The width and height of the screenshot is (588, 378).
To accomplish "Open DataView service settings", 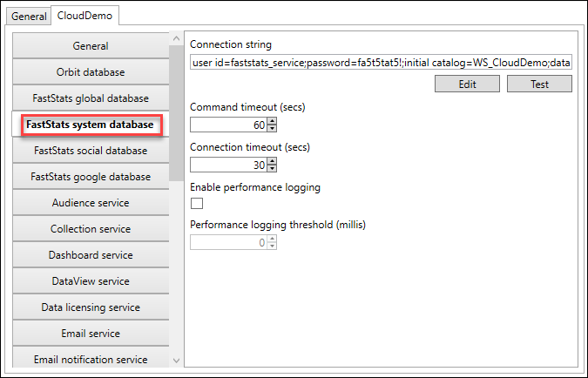I will pos(91,281).
